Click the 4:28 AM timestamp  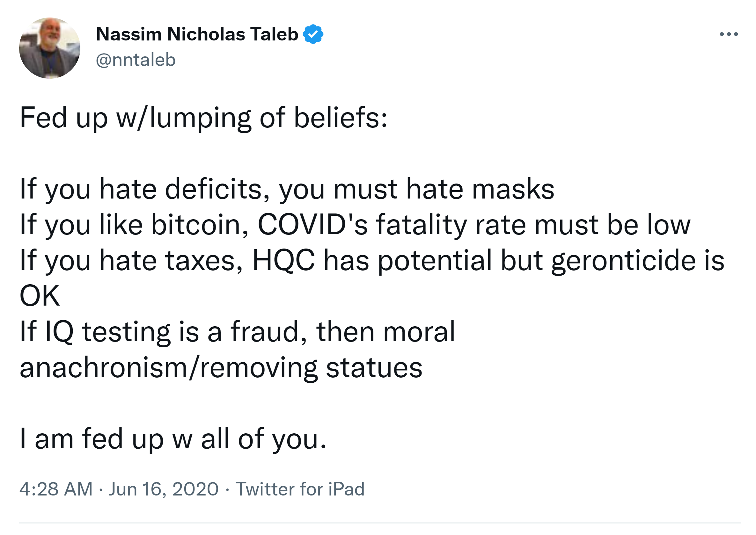[x=56, y=488]
